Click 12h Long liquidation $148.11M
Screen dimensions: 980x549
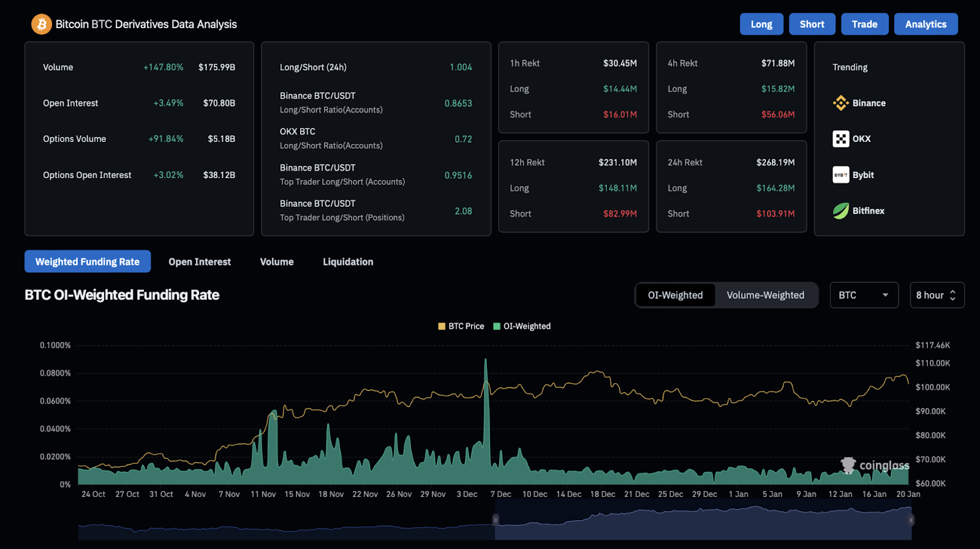pyautogui.click(x=618, y=188)
